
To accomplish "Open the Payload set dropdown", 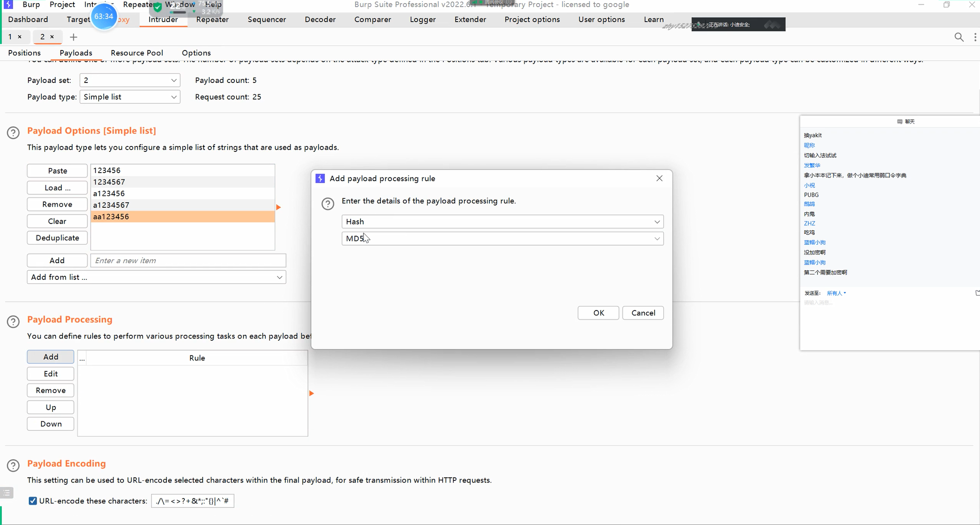I will (130, 80).
